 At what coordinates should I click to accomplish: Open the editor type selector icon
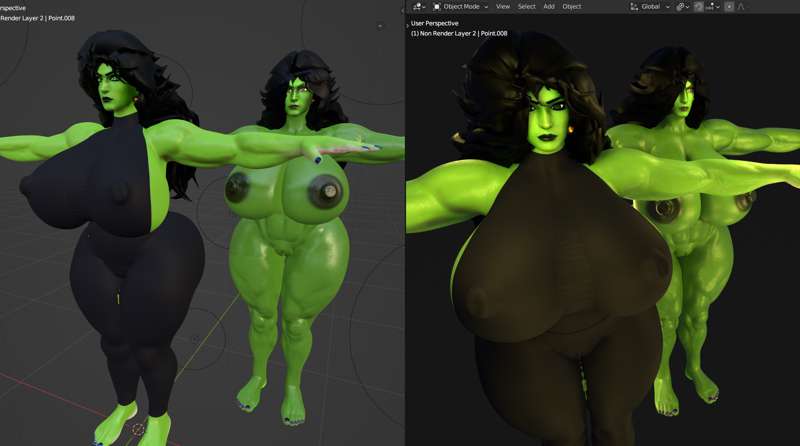coord(417,7)
